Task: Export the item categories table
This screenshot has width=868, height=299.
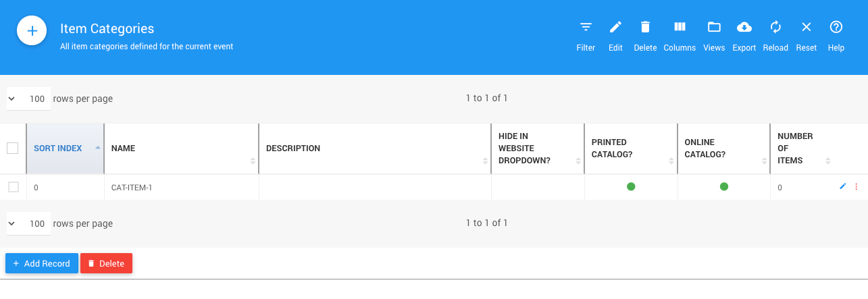Action: pyautogui.click(x=744, y=28)
